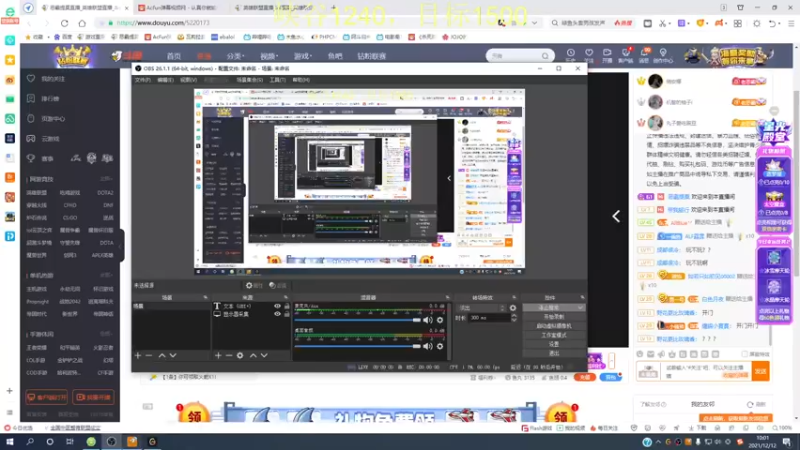Click 启动虚拟摄像机 in OBS controls
The height and width of the screenshot is (450, 800).
[x=554, y=326]
